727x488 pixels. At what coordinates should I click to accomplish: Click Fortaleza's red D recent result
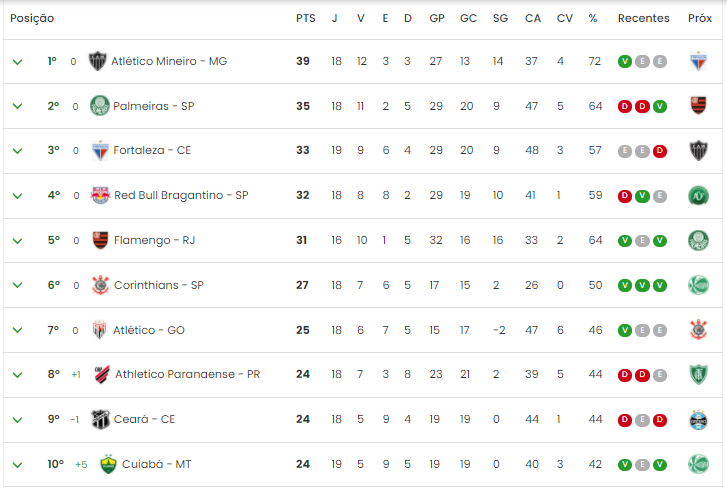click(660, 151)
